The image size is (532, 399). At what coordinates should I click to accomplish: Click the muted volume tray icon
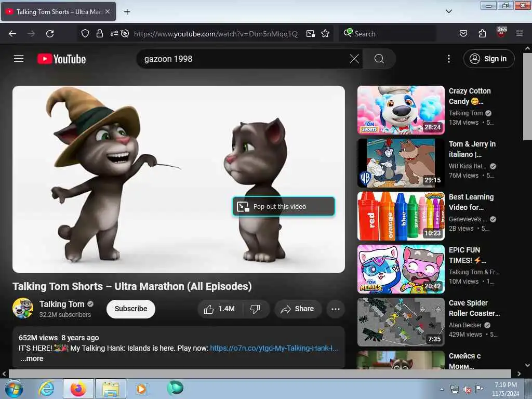tap(467, 389)
